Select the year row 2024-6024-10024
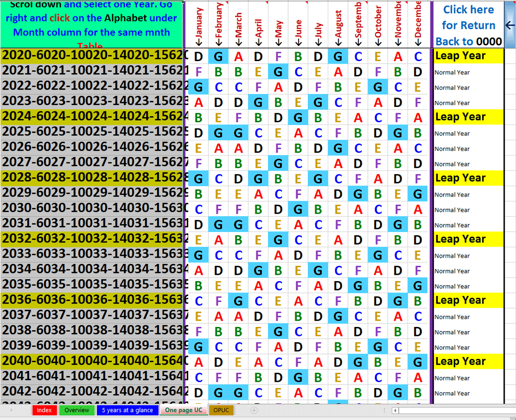This screenshot has height=420, width=516. click(92, 117)
